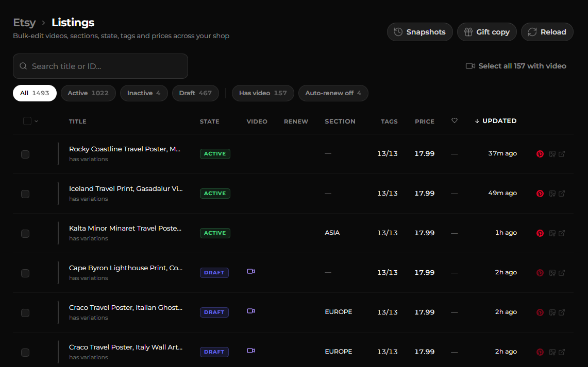Image resolution: width=588 pixels, height=367 pixels.
Task: Select all 157 with video
Action: pos(516,66)
